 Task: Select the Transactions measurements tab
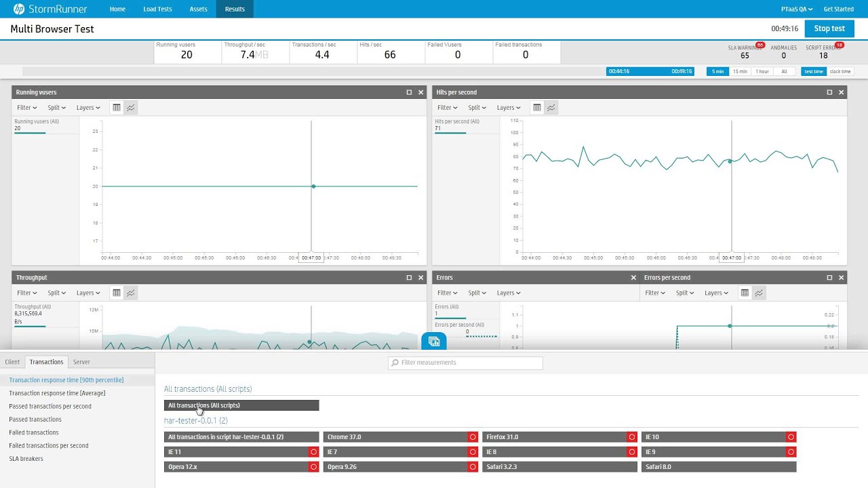coord(46,362)
